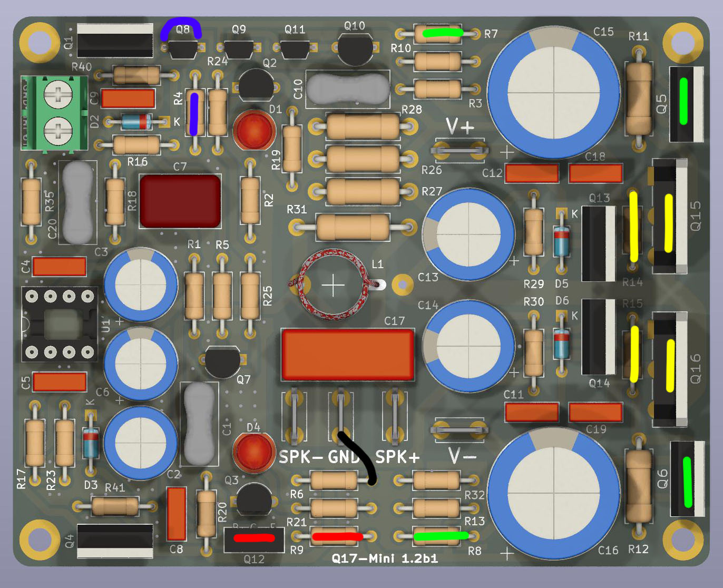Select the R18 resistor
The width and height of the screenshot is (723, 588).
click(115, 202)
